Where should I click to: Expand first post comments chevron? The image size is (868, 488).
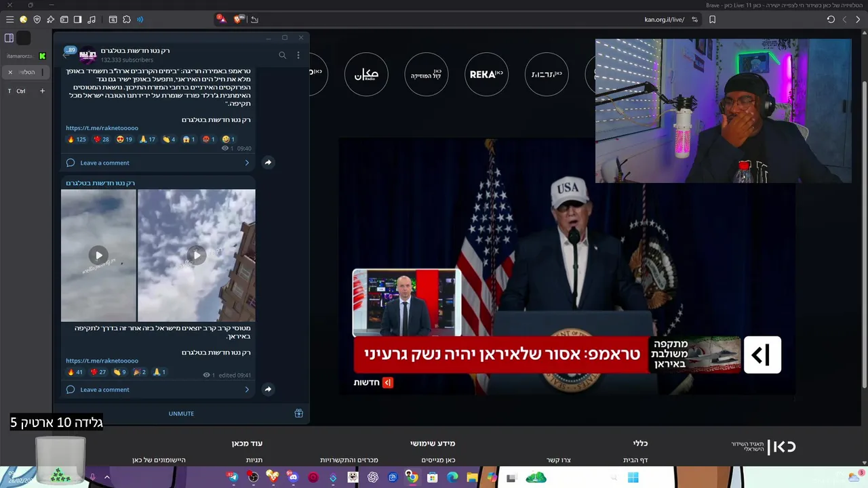[x=247, y=163]
